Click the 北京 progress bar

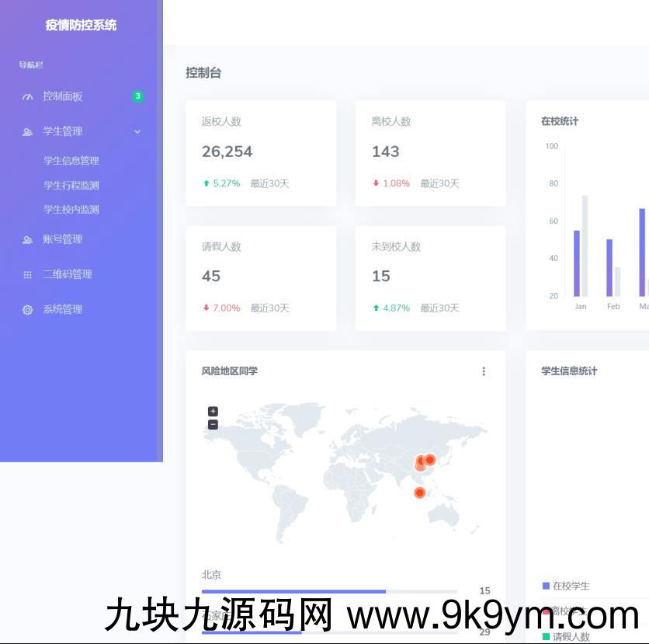pos(329,592)
